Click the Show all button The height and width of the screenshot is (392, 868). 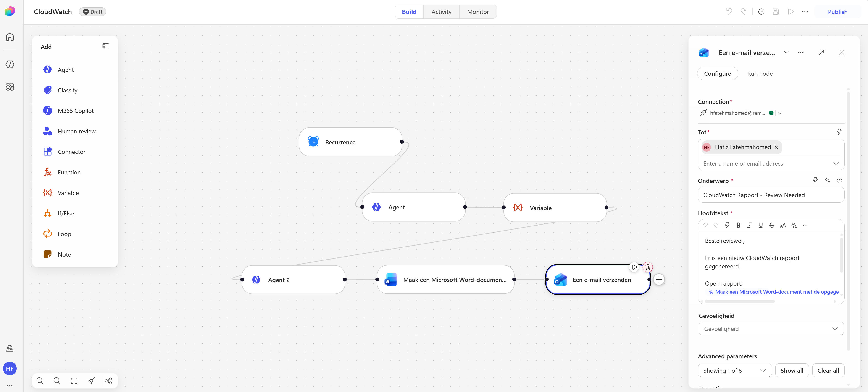(792, 371)
